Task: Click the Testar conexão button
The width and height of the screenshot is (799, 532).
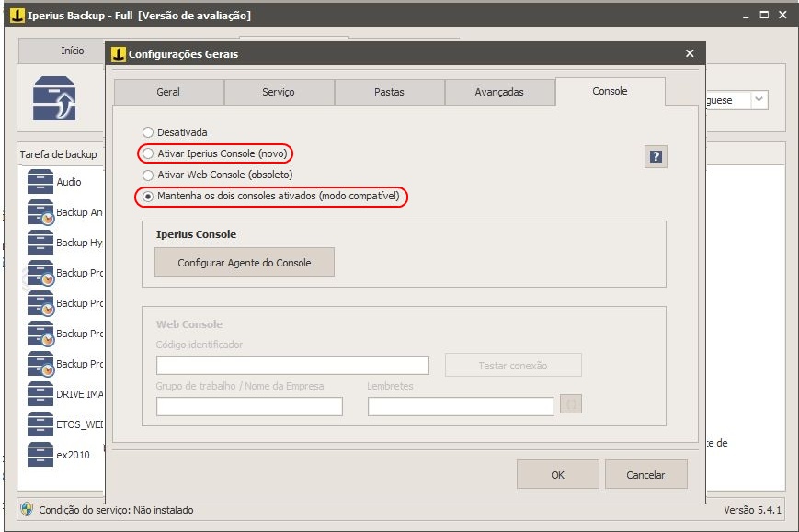Action: click(x=513, y=365)
